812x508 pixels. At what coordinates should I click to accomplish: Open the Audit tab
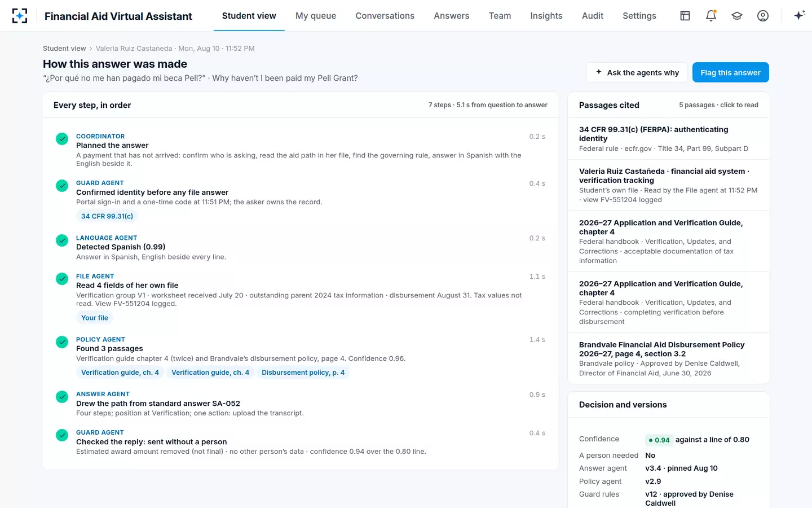(x=593, y=16)
